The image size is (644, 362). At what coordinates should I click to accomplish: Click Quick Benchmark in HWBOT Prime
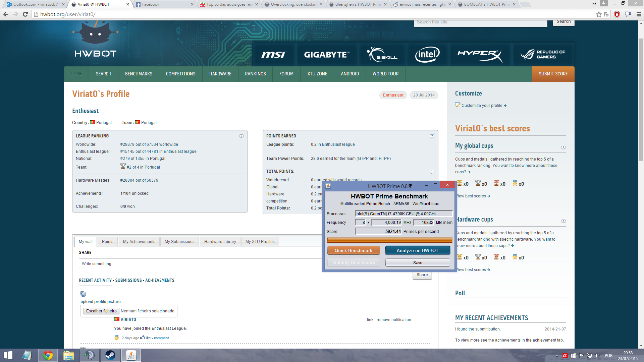point(354,250)
